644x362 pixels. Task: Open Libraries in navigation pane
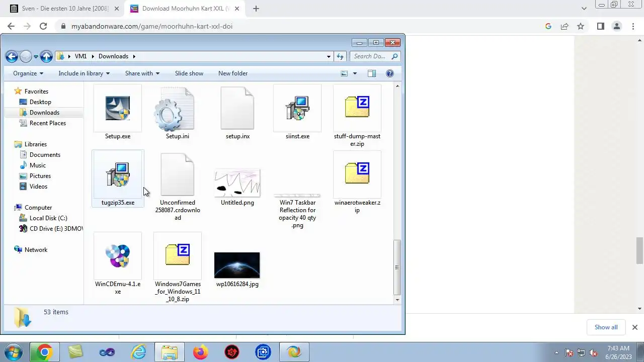[x=35, y=144]
